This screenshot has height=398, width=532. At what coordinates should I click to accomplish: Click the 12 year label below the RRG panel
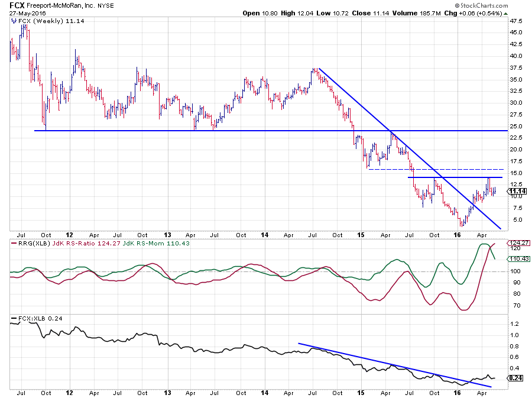click(69, 393)
